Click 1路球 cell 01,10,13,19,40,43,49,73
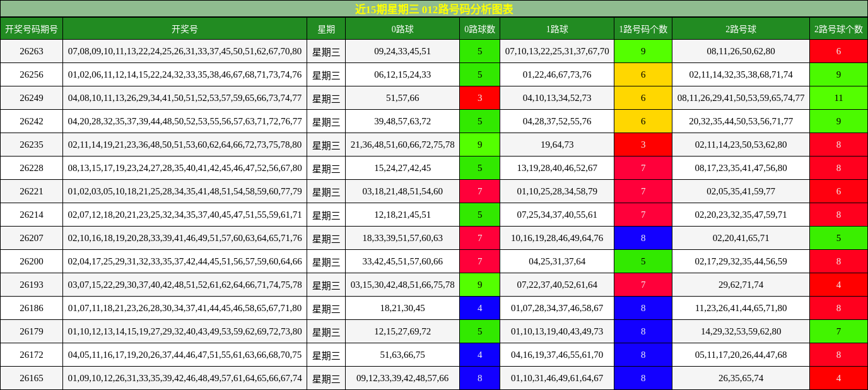The width and height of the screenshot is (868, 390). 557,331
